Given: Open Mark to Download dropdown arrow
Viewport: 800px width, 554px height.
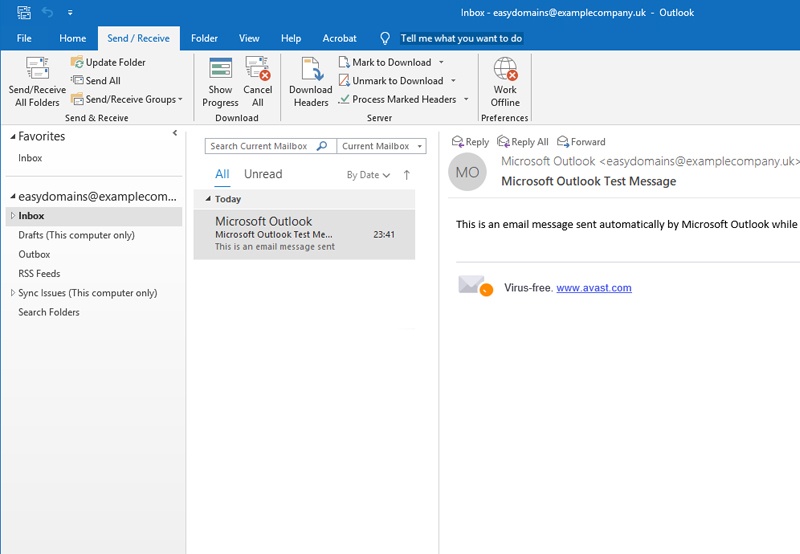Looking at the screenshot, I should click(441, 62).
